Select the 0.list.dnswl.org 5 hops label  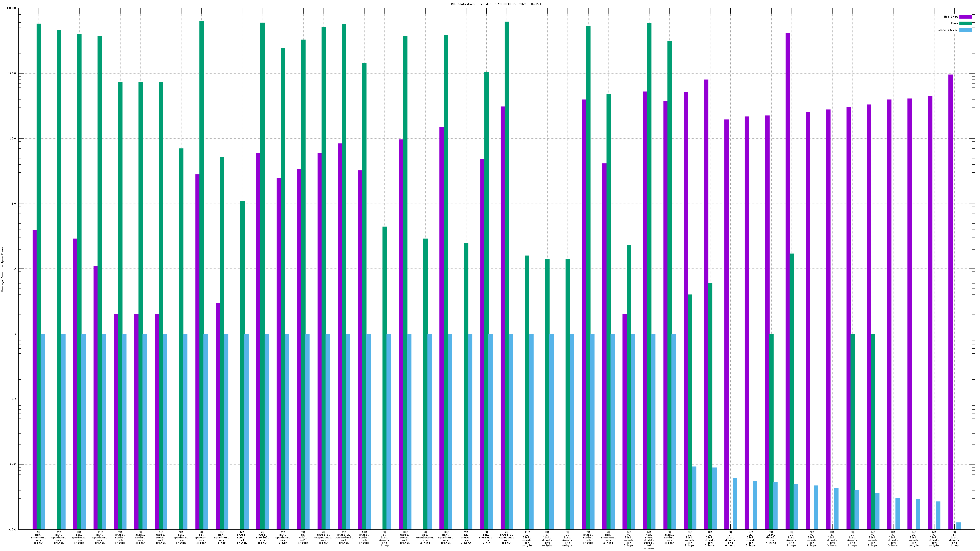(x=628, y=538)
